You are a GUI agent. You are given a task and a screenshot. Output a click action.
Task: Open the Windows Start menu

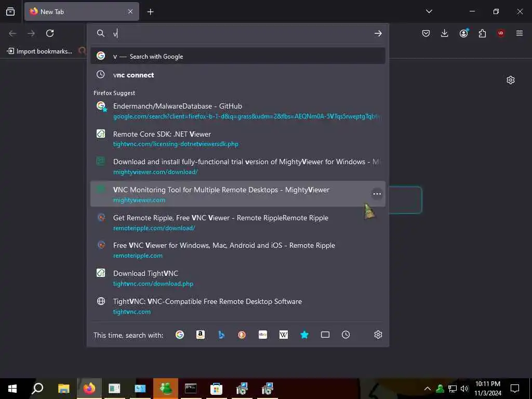tap(12, 389)
